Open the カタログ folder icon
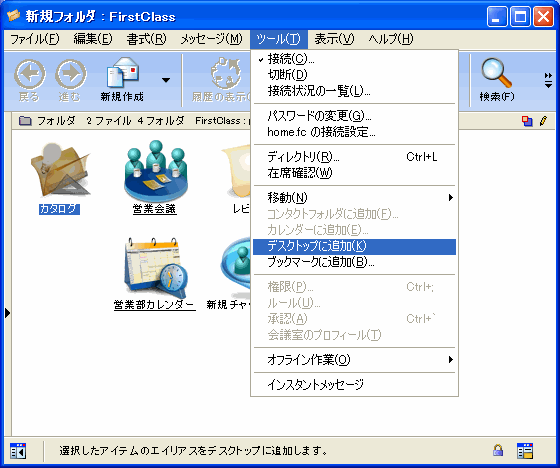 tap(60, 170)
